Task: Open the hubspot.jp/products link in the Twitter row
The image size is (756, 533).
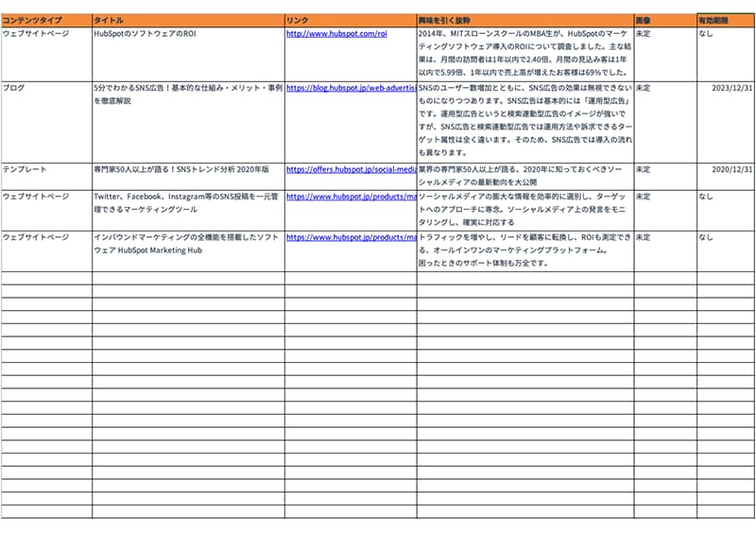Action: [352, 197]
